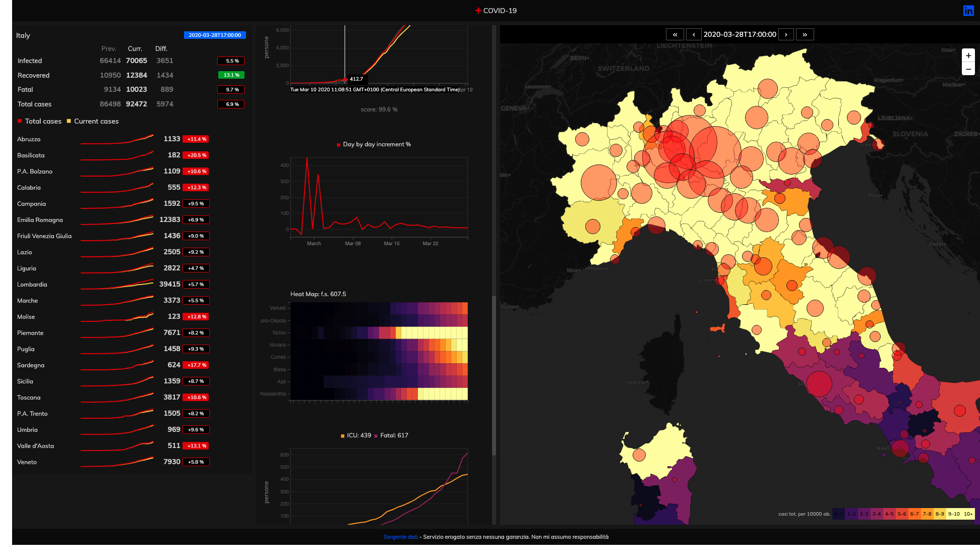This screenshot has width=980, height=559.
Task: Open the Sorgente dati link
Action: coord(400,537)
